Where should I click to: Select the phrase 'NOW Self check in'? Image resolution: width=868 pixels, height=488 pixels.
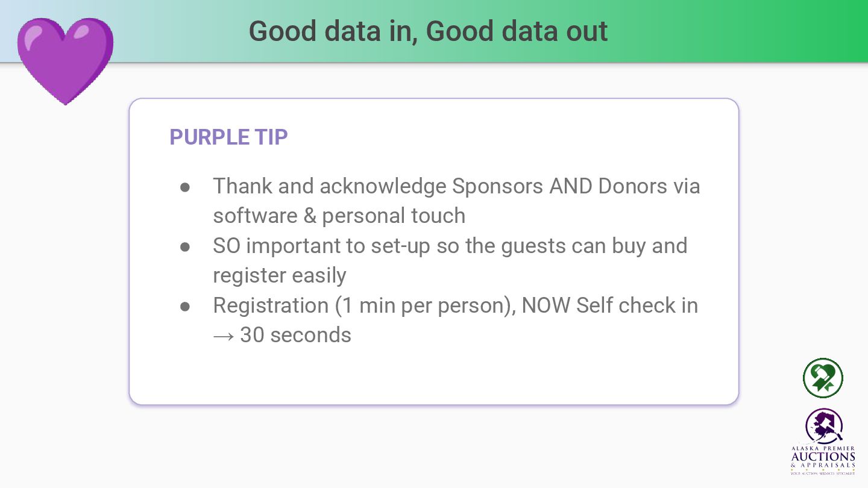[609, 305]
